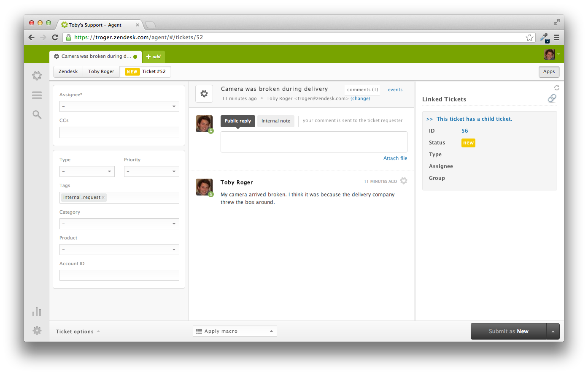Click inside the Account ID field
Screen dimensions: 588x375
119,275
